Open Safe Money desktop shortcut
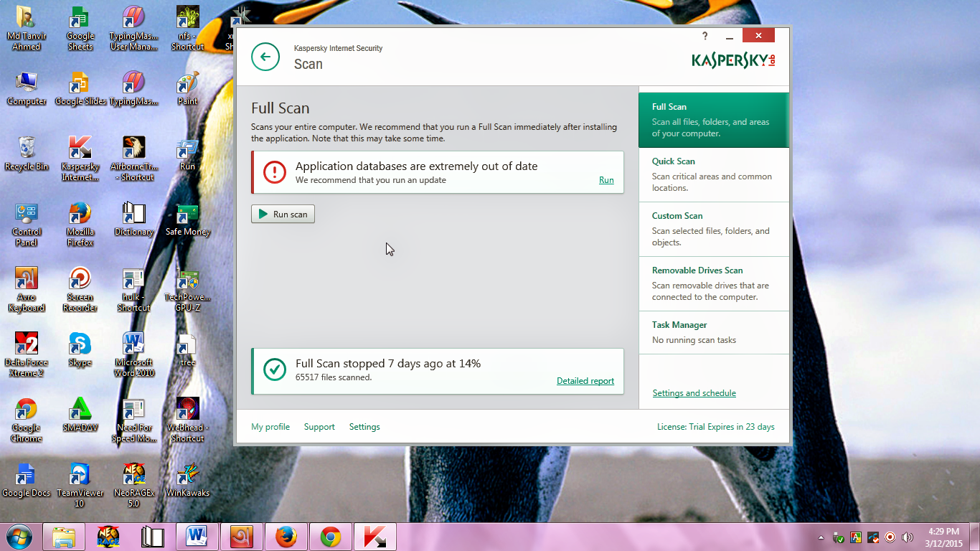The width and height of the screenshot is (980, 551). [x=187, y=220]
